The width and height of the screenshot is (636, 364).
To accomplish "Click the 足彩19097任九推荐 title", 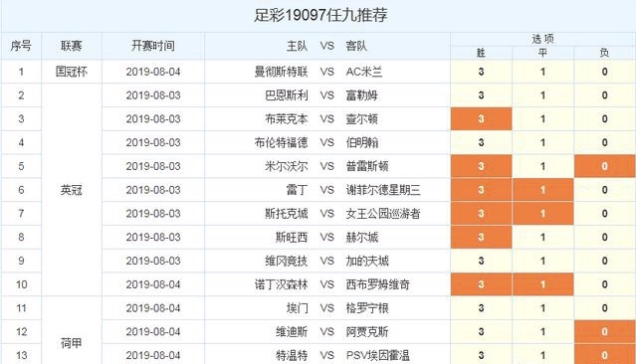I will tap(320, 15).
